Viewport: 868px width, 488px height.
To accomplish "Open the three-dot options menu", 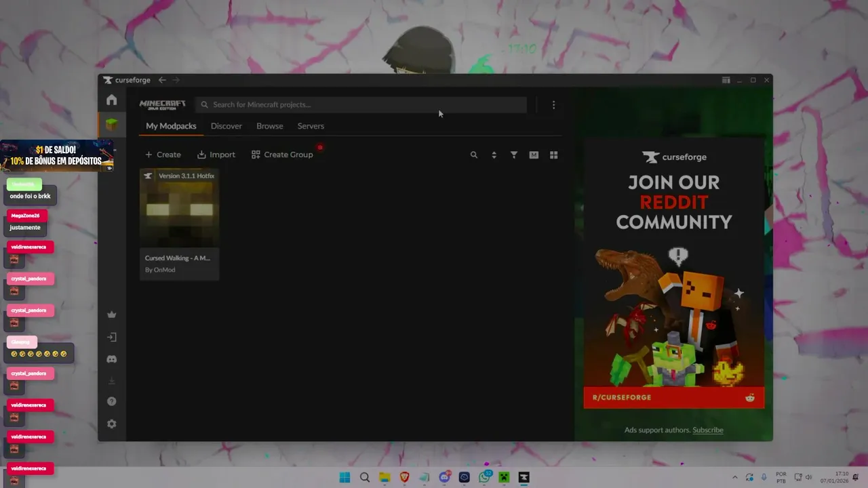I will pyautogui.click(x=553, y=105).
